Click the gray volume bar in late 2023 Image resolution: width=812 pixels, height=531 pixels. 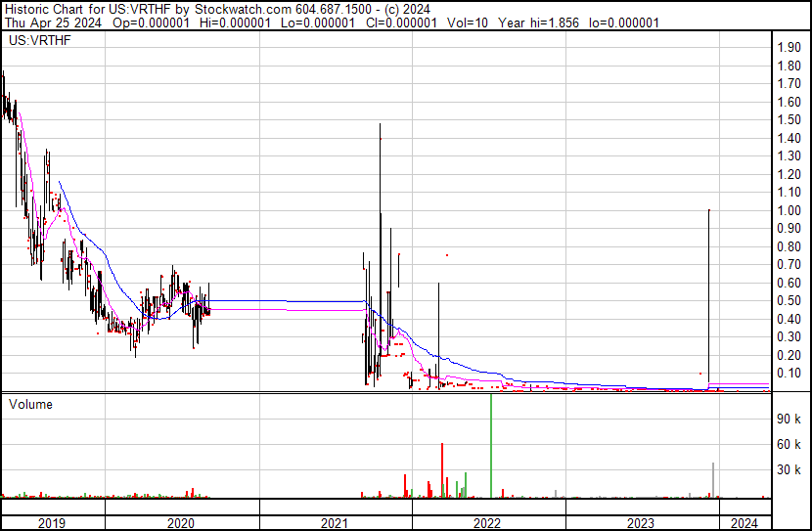pyautogui.click(x=713, y=479)
